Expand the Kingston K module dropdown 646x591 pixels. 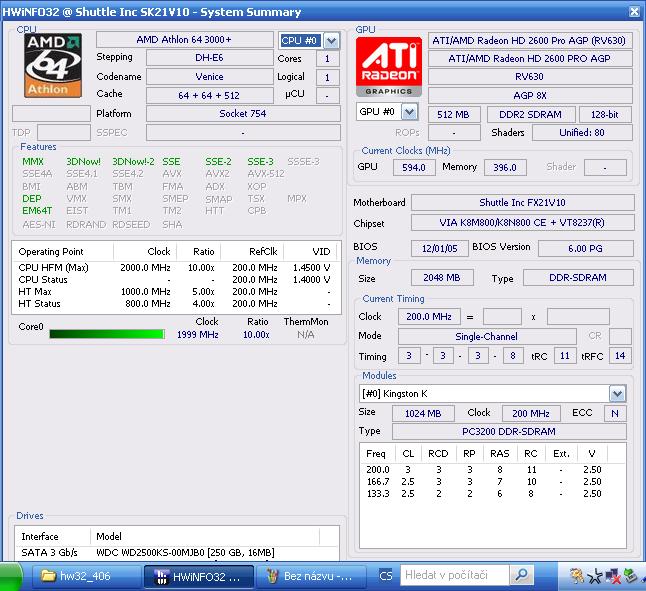(x=617, y=394)
